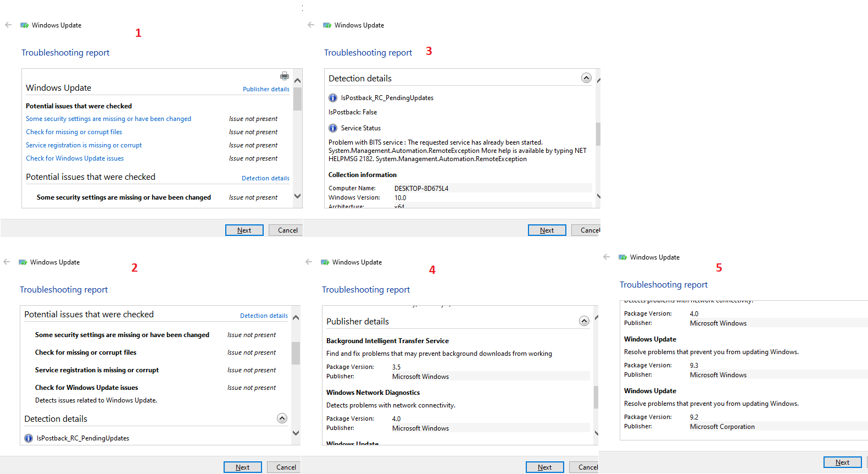Open the Detection details link in the window with the print icon
Image resolution: width=868 pixels, height=474 pixels.
265,178
